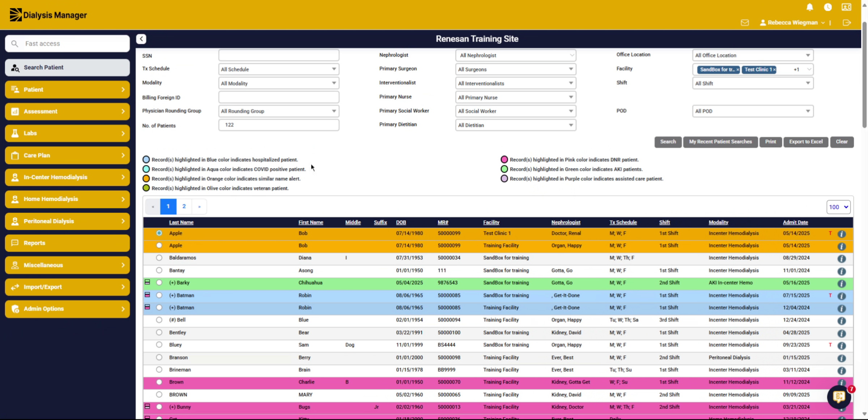
Task: Open the All Nephrologist dropdown
Action: tap(516, 55)
